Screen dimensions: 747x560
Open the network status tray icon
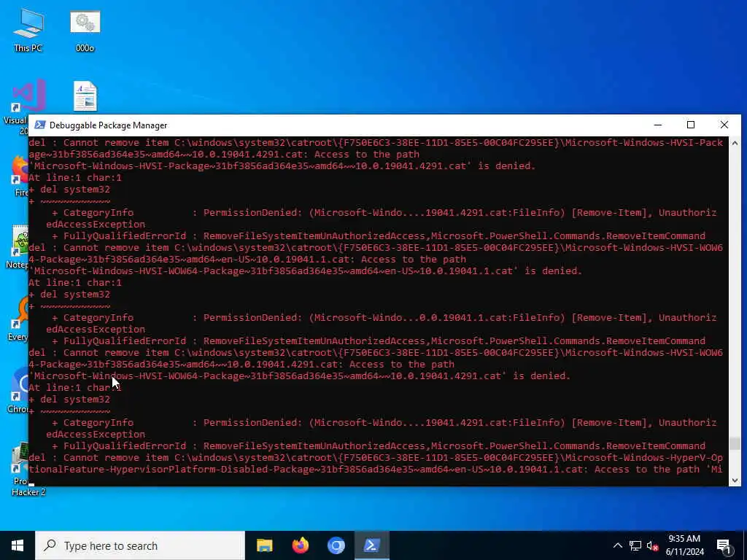tap(635, 545)
